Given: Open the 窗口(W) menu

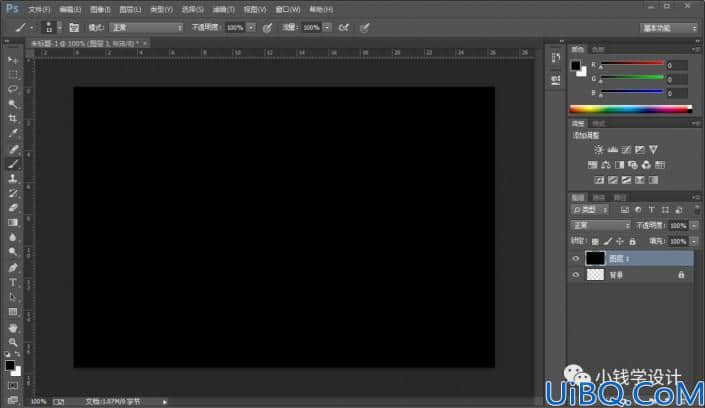Looking at the screenshot, I should point(288,9).
